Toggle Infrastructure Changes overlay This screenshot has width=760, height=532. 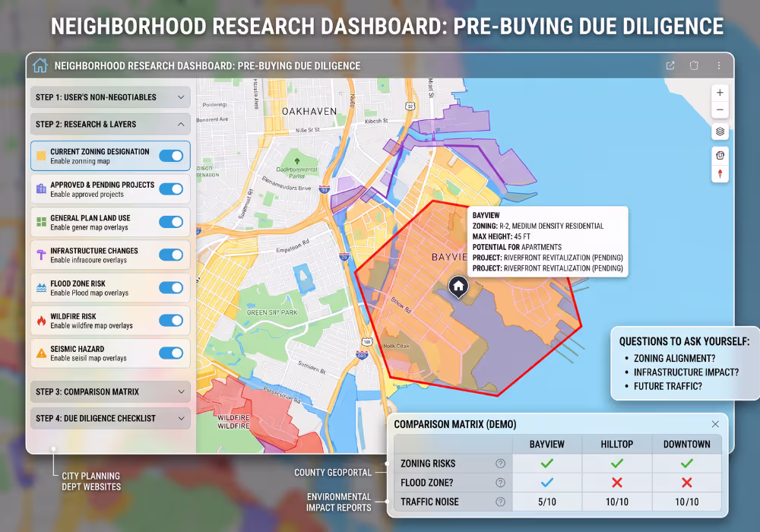(x=171, y=255)
